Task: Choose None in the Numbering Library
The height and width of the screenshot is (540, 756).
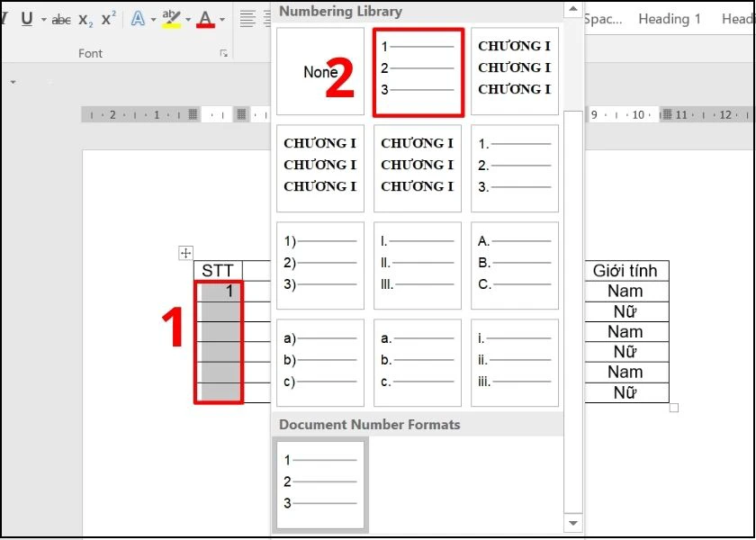Action: coord(320,71)
